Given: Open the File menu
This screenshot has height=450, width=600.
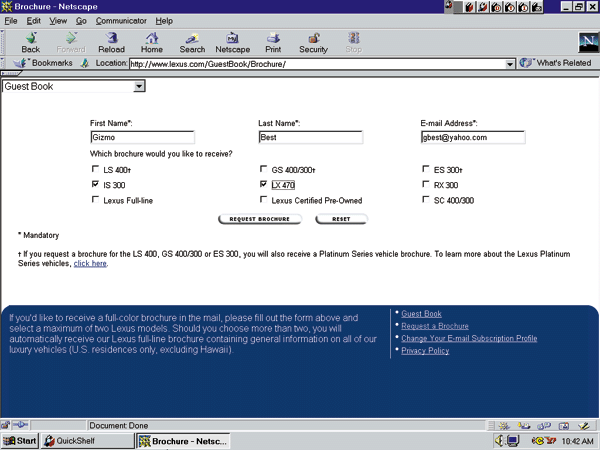Looking at the screenshot, I should point(11,20).
